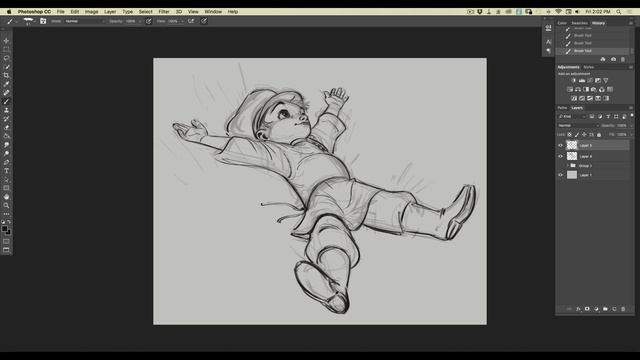Select the Brush tool in the toolbox
Screen dimensions: 640x360
pyautogui.click(x=6, y=102)
